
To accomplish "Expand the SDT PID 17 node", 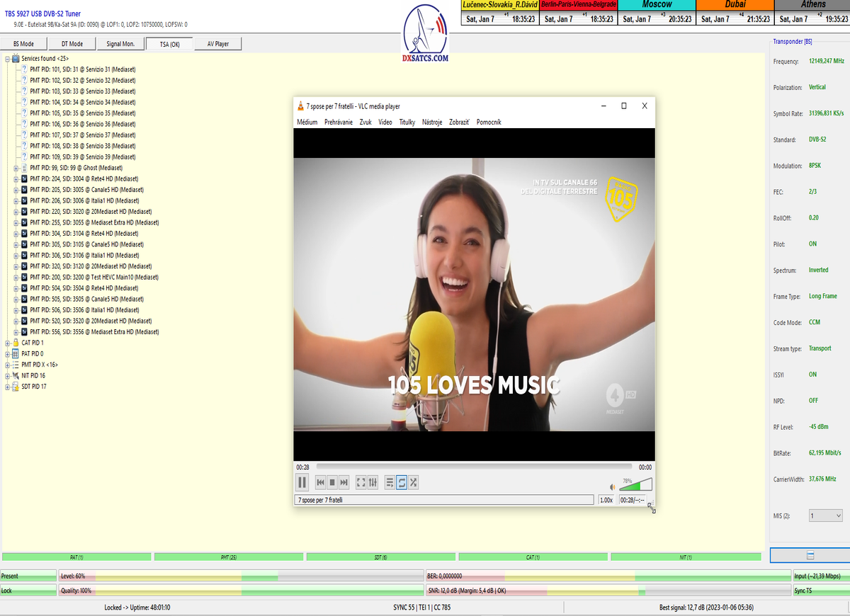I will pyautogui.click(x=7, y=387).
